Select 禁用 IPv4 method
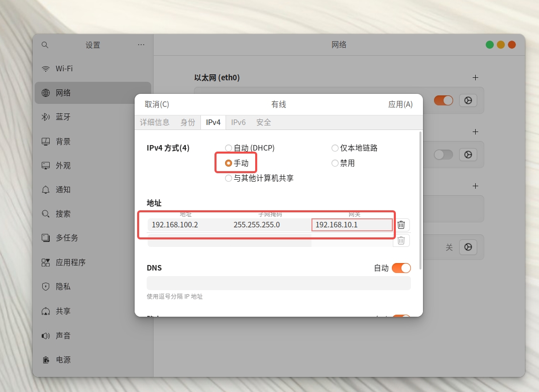 click(x=343, y=163)
